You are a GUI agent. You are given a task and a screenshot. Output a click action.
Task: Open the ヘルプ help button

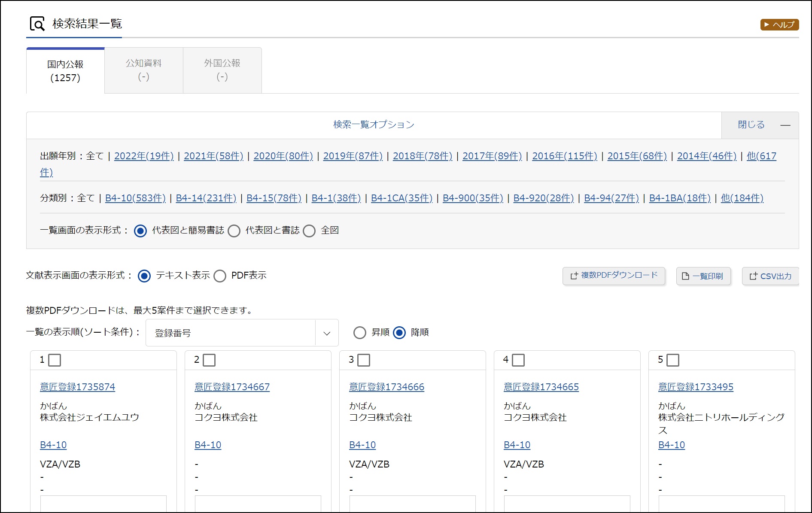pos(779,25)
